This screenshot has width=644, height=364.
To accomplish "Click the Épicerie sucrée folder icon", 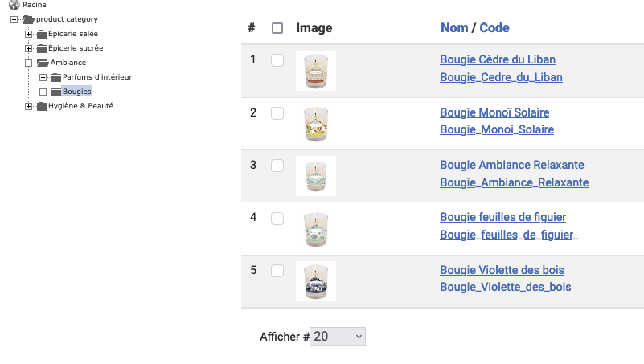I will pyautogui.click(x=42, y=48).
